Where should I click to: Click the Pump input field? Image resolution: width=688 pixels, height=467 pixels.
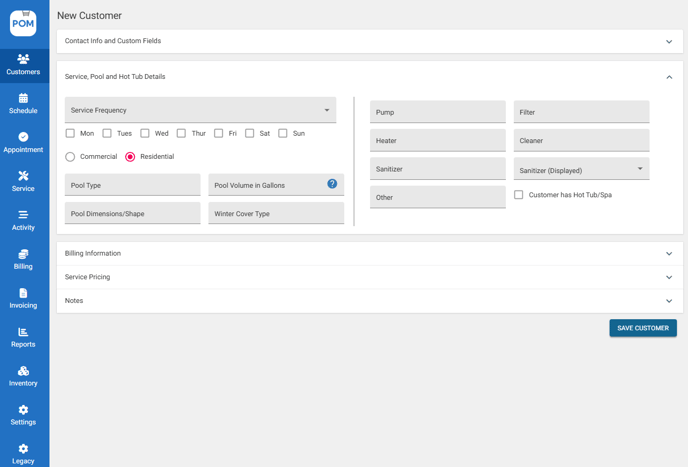click(x=437, y=112)
